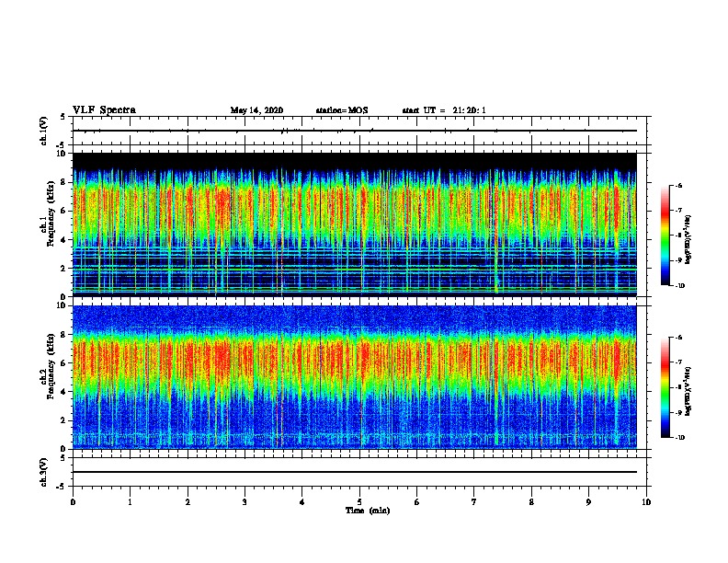The image size is (728, 563).
Task: Click time axis tick label '10'
Action: click(x=646, y=502)
